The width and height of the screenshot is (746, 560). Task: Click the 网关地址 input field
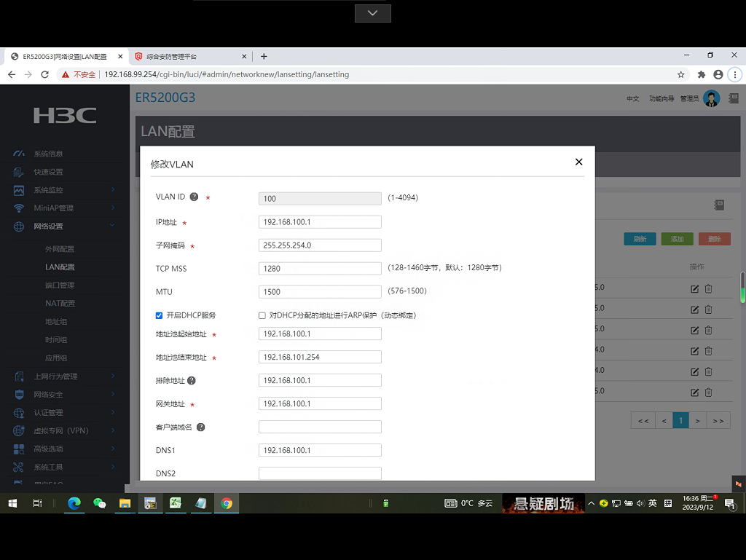[x=320, y=403]
